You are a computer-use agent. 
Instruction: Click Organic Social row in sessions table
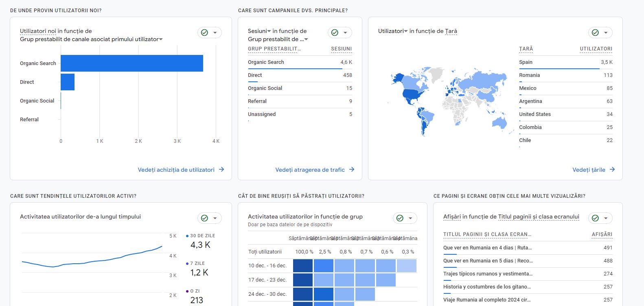point(300,88)
